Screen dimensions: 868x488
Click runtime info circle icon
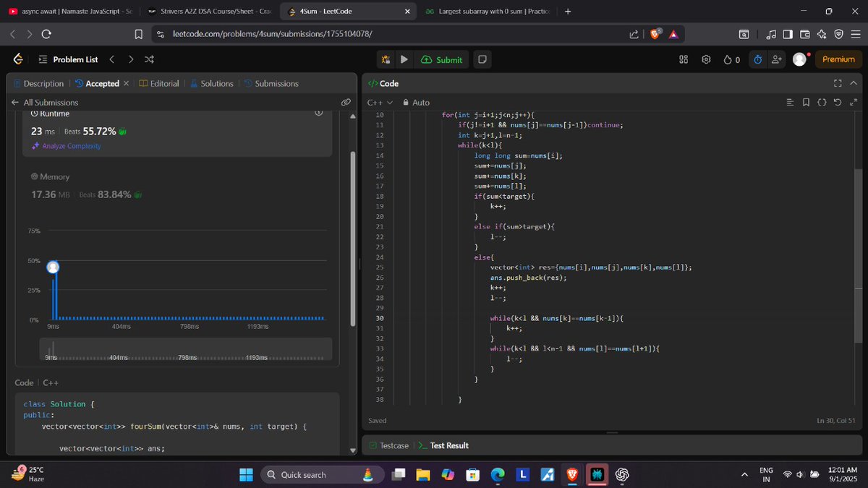pyautogui.click(x=318, y=114)
